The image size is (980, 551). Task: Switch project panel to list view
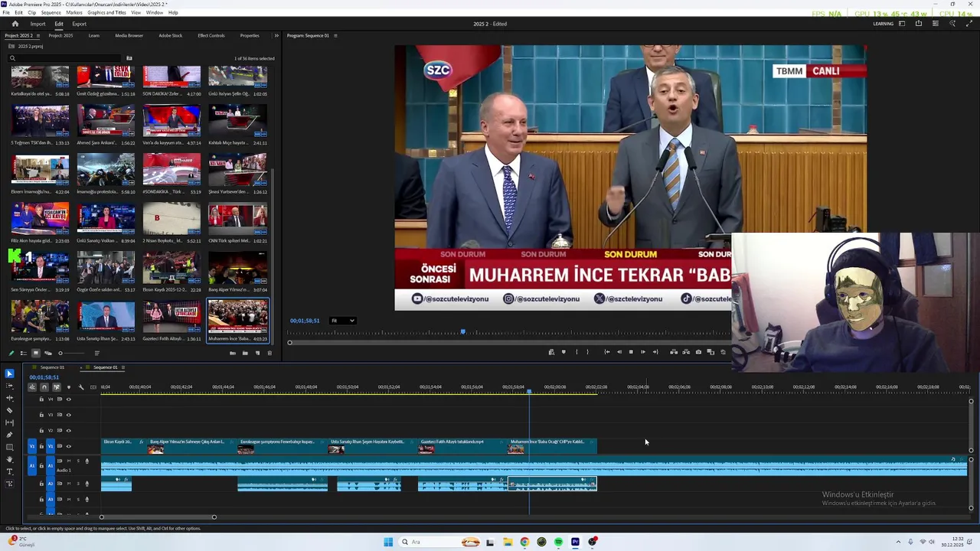[23, 353]
